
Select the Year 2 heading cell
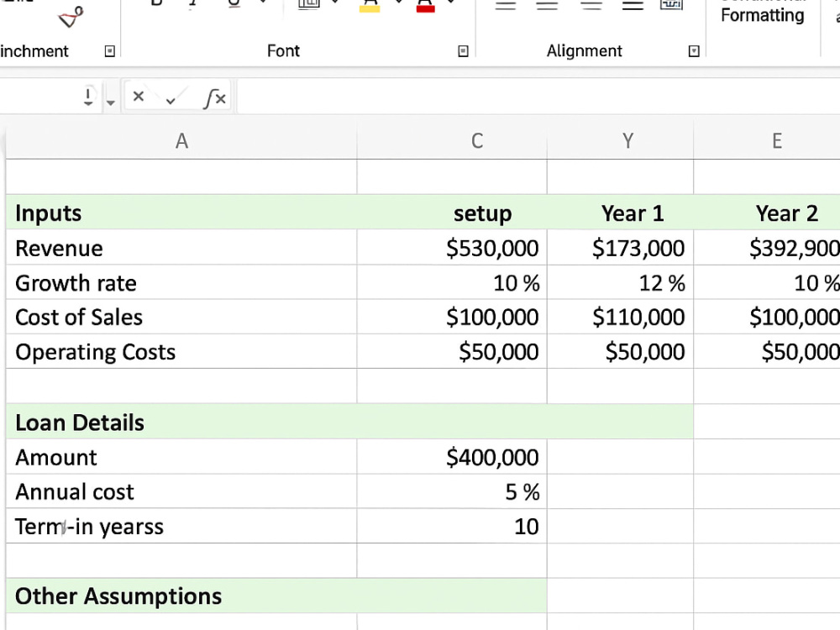[767, 213]
